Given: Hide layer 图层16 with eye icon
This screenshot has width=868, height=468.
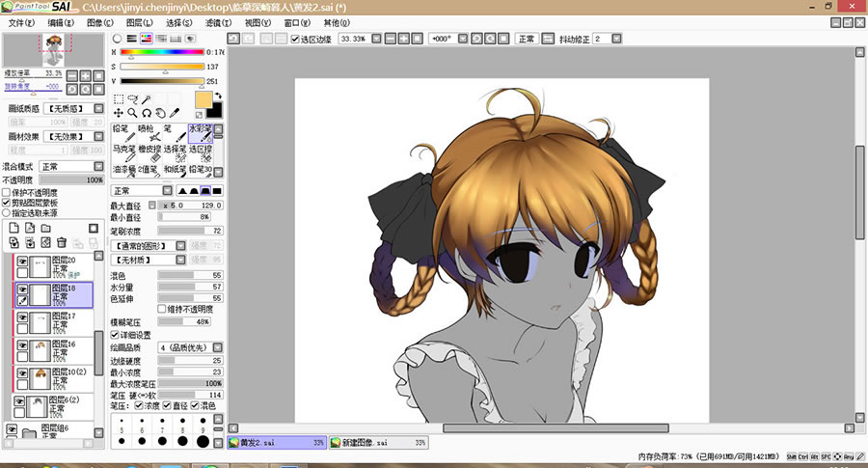Looking at the screenshot, I should (22, 345).
